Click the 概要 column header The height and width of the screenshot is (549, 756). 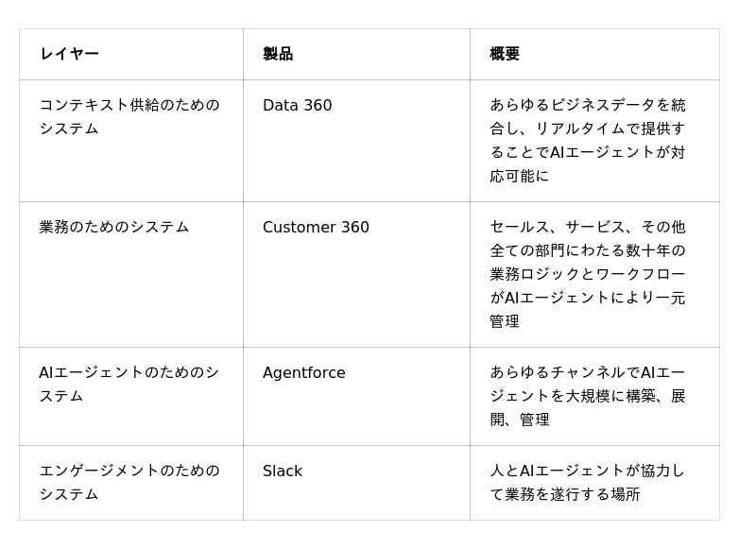[505, 54]
